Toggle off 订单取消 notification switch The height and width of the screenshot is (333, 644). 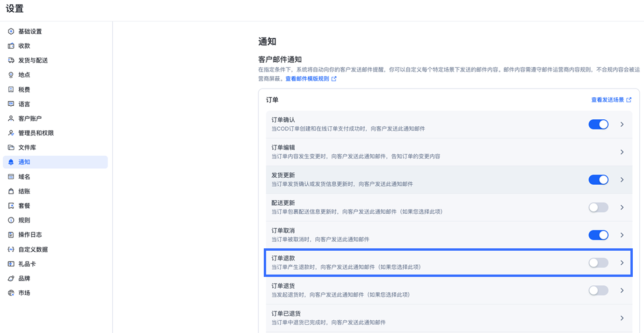(598, 235)
